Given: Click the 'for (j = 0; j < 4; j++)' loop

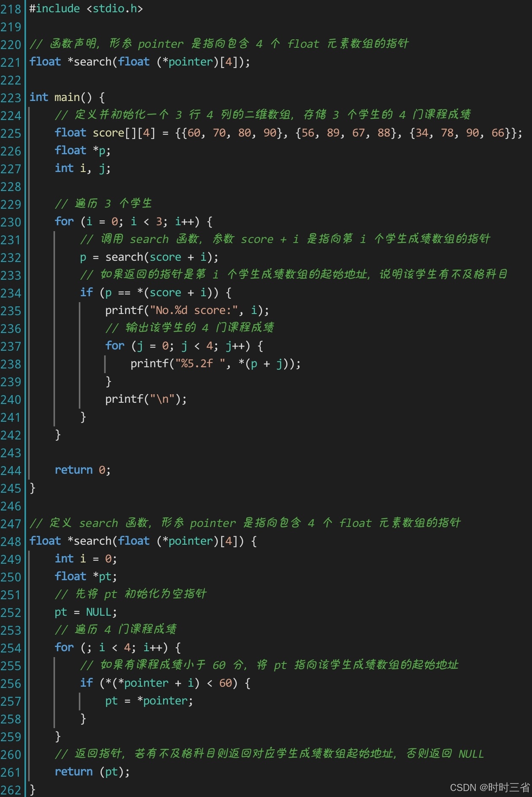Looking at the screenshot, I should point(184,346).
